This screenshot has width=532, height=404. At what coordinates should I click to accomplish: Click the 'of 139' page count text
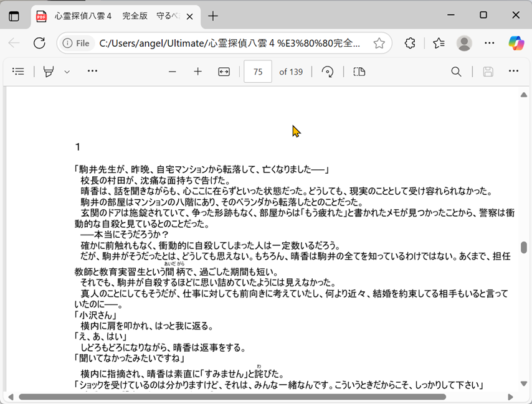[x=291, y=72]
